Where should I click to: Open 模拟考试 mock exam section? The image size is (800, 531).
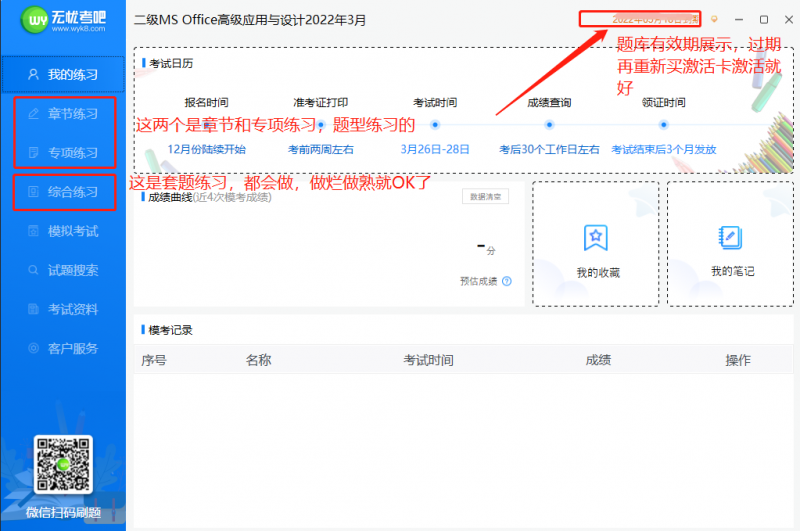[x=63, y=231]
